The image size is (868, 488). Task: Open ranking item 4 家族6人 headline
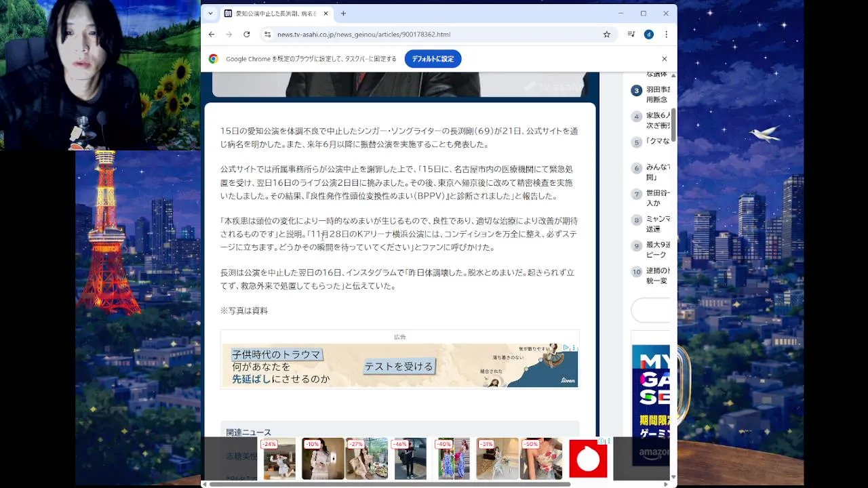pyautogui.click(x=658, y=121)
